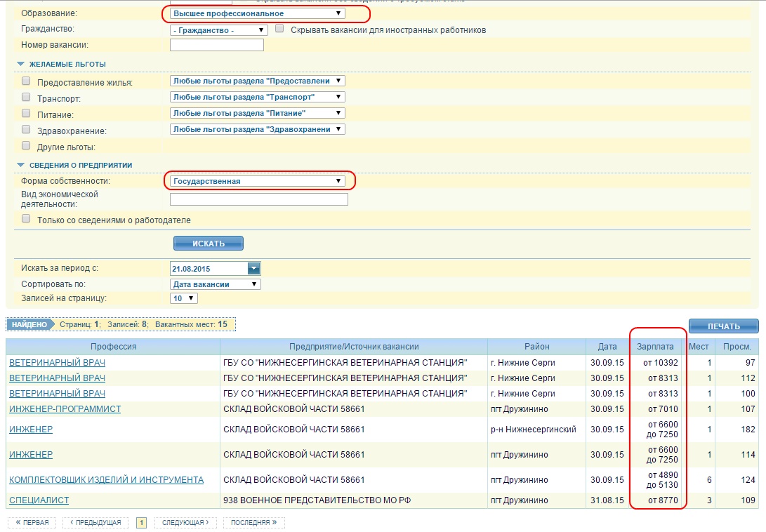Screen dimensions: 766x532
Task: Sort by the Зарплата column header
Action: (655, 347)
